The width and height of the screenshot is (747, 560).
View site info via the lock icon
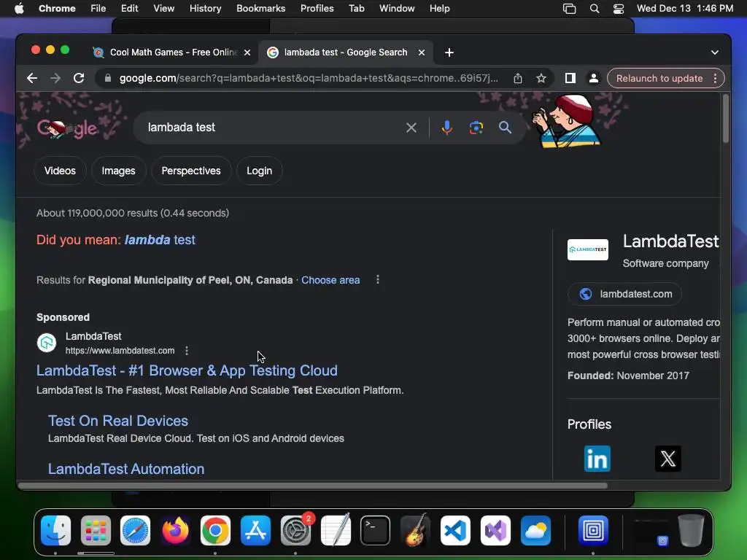[108, 78]
